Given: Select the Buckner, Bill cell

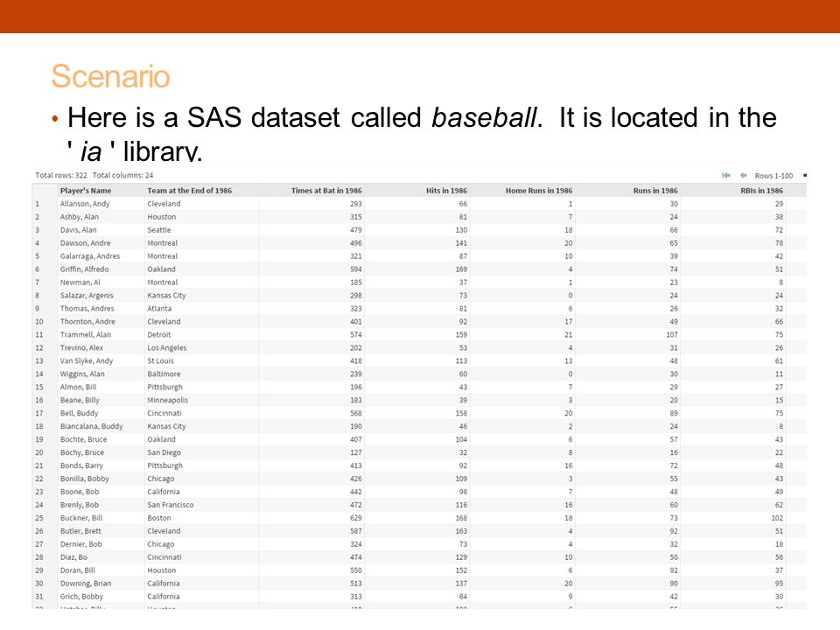Looking at the screenshot, I should pyautogui.click(x=80, y=518).
